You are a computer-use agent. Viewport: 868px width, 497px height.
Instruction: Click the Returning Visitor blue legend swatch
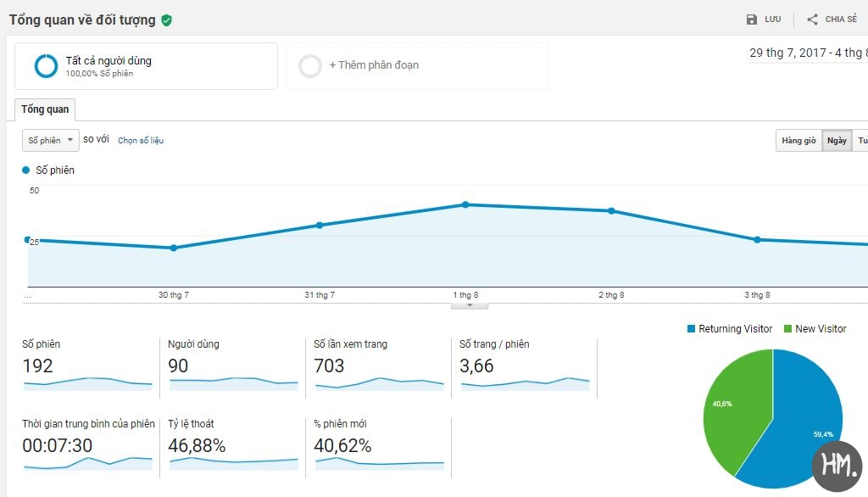click(x=691, y=328)
